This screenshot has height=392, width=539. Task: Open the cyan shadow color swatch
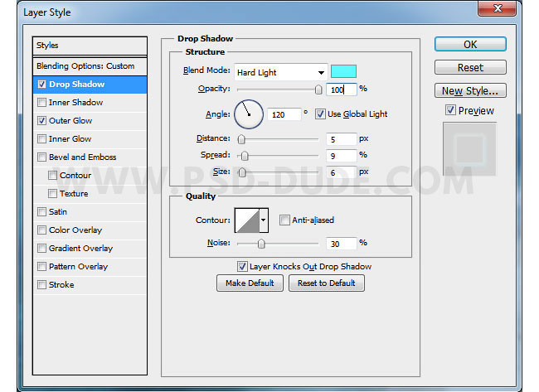tap(343, 71)
